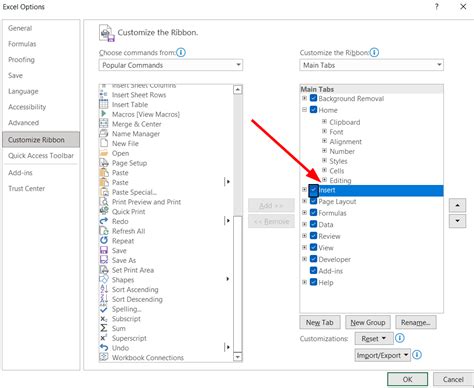Click the Set Print Area icon
Screen dimensions: 474x388
click(104, 270)
